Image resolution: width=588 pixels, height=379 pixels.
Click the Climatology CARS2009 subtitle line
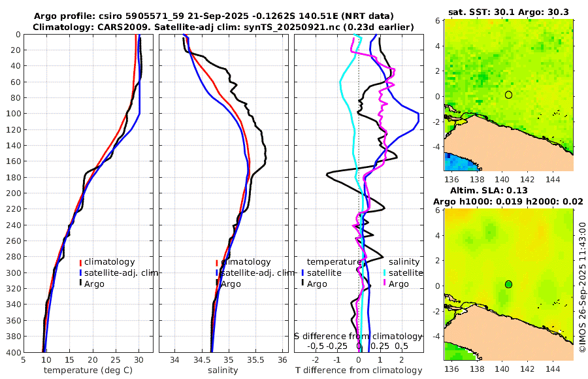pyautogui.click(x=223, y=27)
